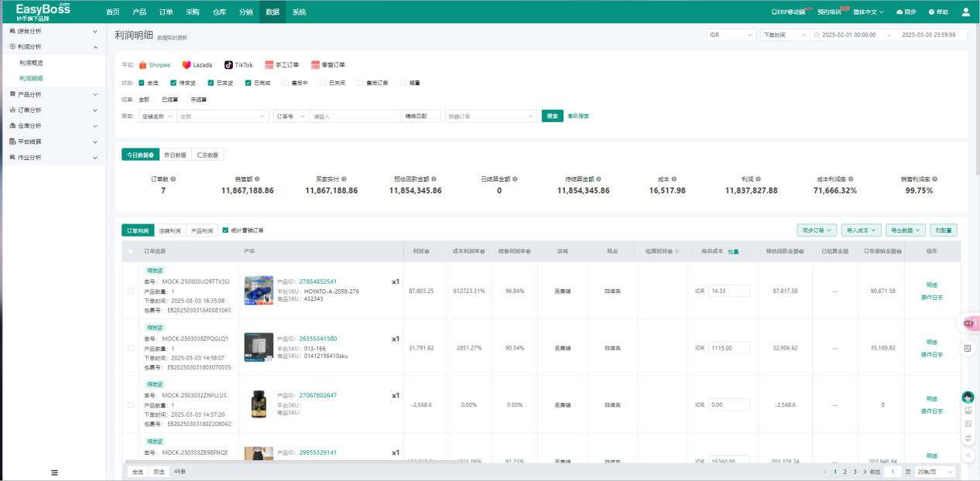The image size is (980, 481).
Task: Click the EasyBoss logo
Action: [x=43, y=12]
